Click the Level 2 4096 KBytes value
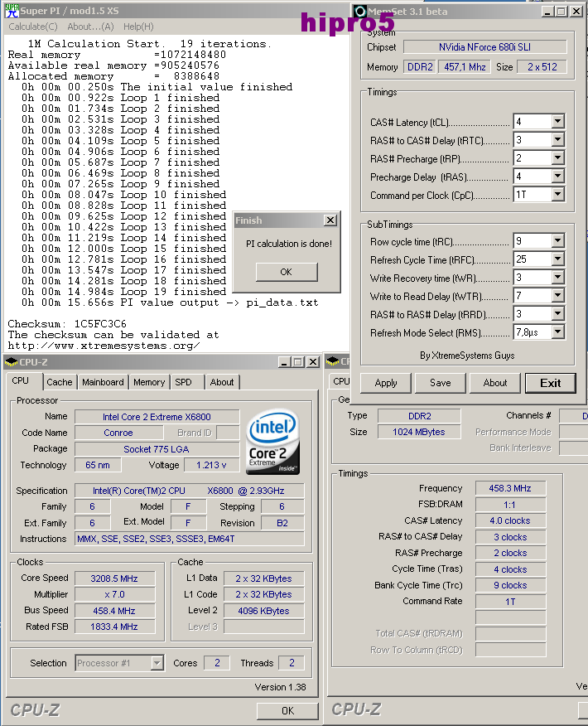 [263, 611]
